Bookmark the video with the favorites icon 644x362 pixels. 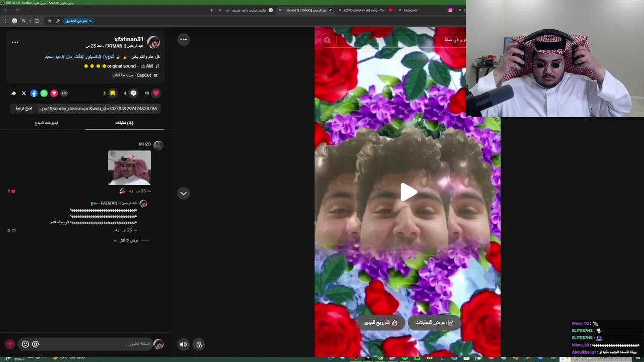[113, 93]
